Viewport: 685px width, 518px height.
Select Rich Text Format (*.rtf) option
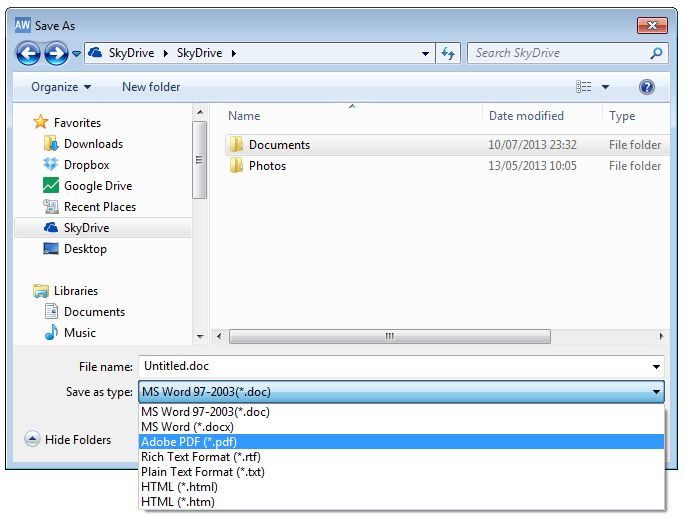(201, 457)
